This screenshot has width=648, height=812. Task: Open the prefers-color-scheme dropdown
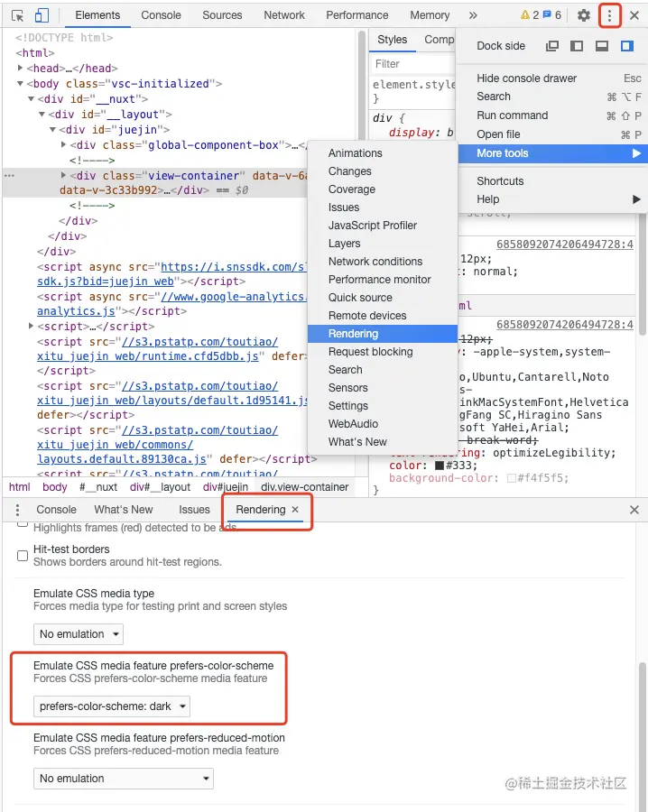[x=112, y=706]
